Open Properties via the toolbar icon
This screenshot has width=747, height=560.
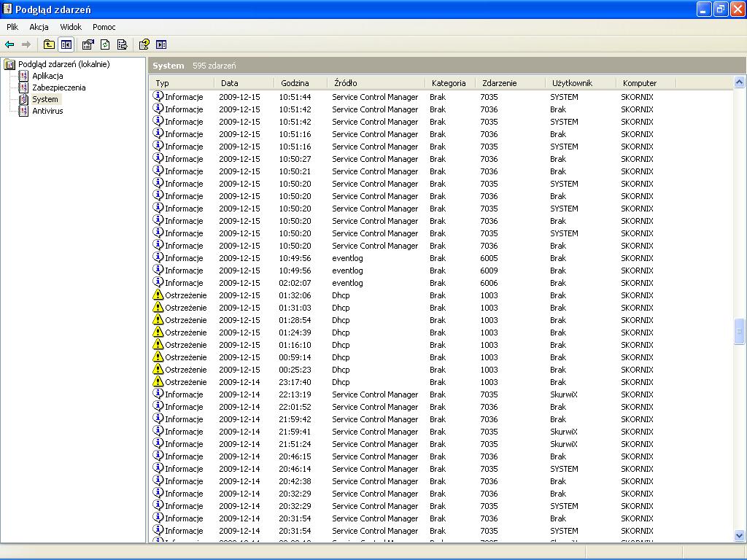[88, 44]
